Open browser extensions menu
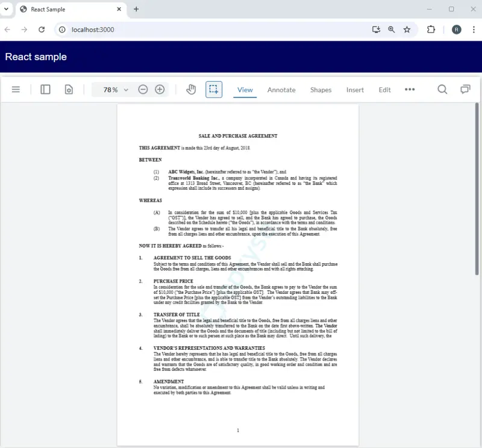The image size is (482, 448). 431,30
